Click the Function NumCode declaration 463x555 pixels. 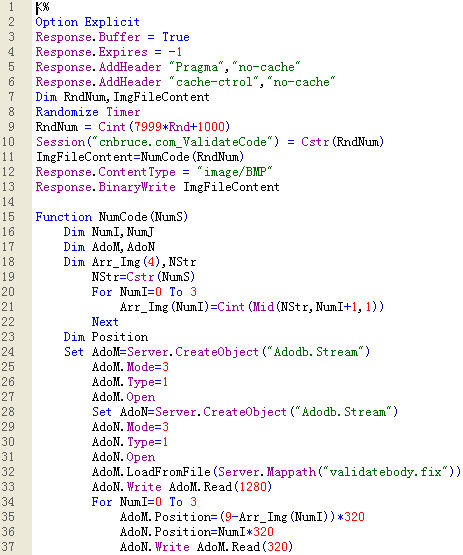pyautogui.click(x=112, y=217)
